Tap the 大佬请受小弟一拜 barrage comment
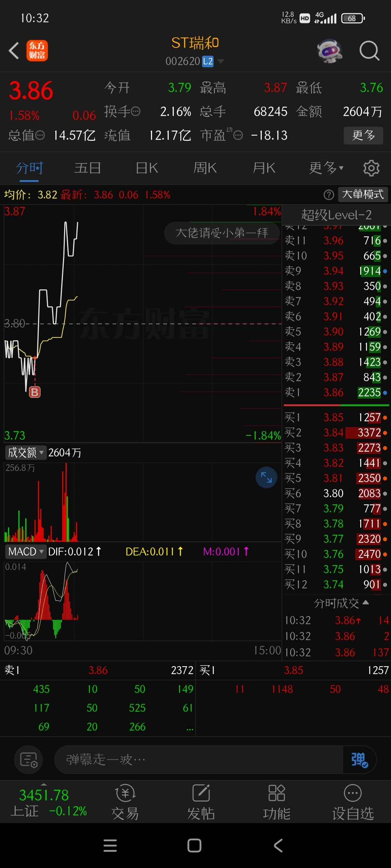Image resolution: width=391 pixels, height=868 pixels. [222, 233]
